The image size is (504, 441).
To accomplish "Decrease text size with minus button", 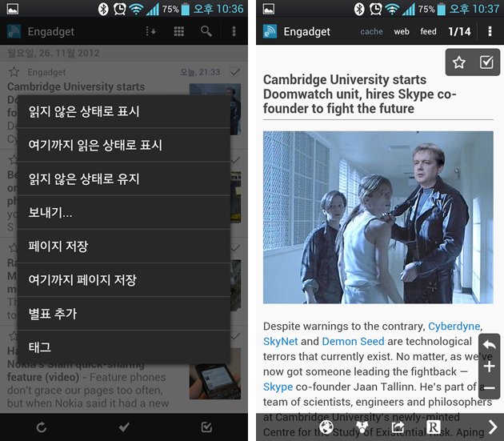I will point(489,388).
